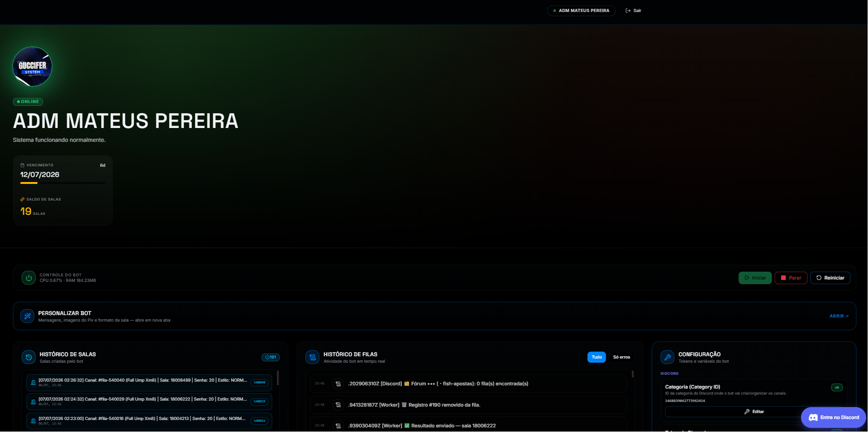
Task: Click the green ok status badge for Categoria
Action: point(837,388)
